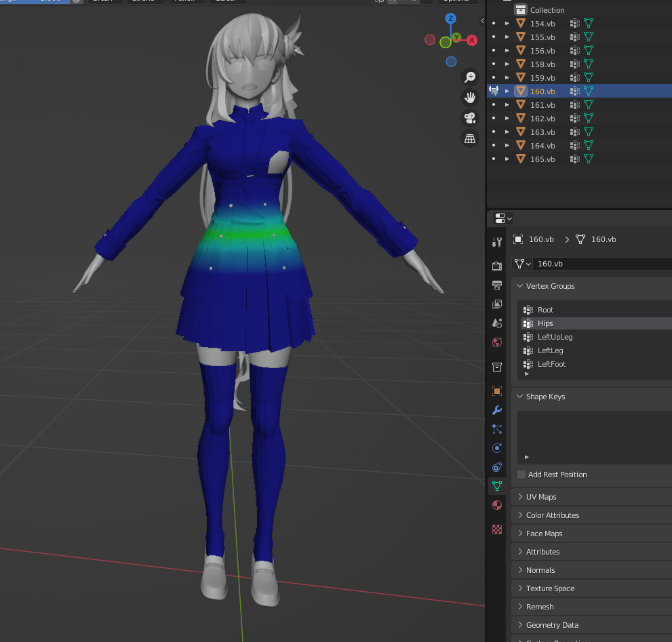Expand the Remesh panel
This screenshot has height=642, width=672.
coord(520,607)
